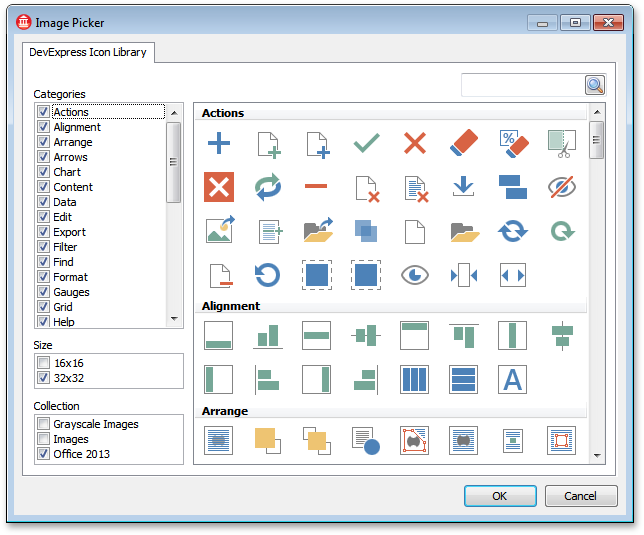Open the DevExpress Icon Library tab
644x535 pixels.
click(x=87, y=52)
